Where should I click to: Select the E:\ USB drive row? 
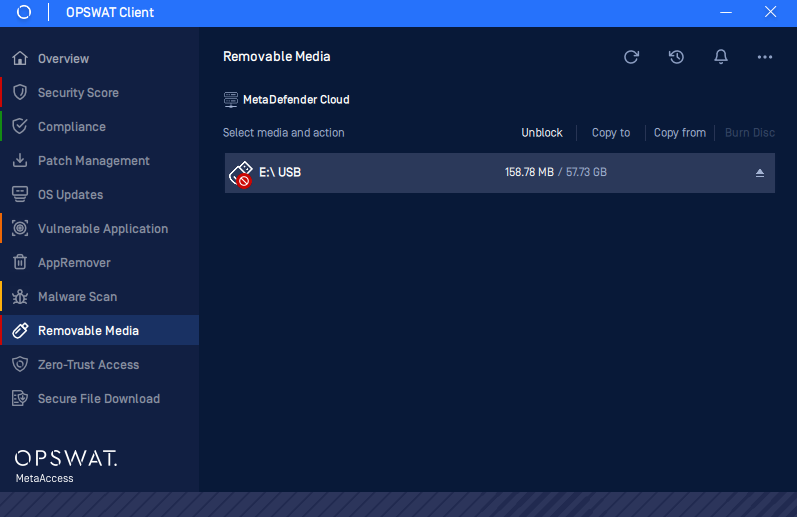click(500, 173)
